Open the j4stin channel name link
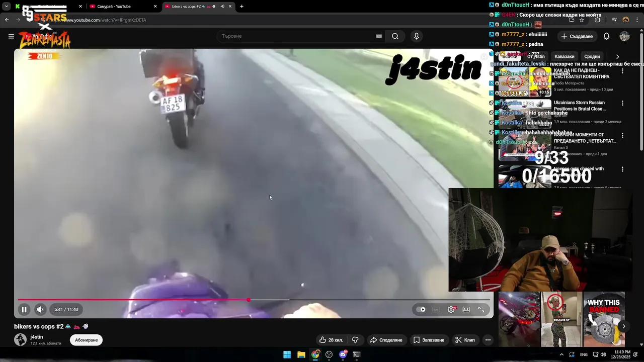The image size is (644, 362). [37, 337]
